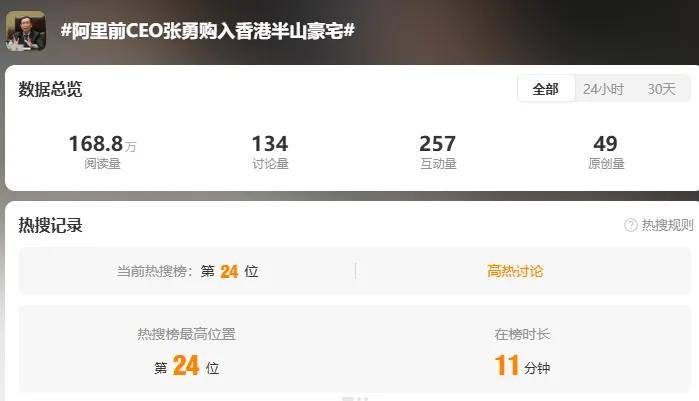Click the 在榜时长 label
The image size is (699, 401).
point(522,334)
